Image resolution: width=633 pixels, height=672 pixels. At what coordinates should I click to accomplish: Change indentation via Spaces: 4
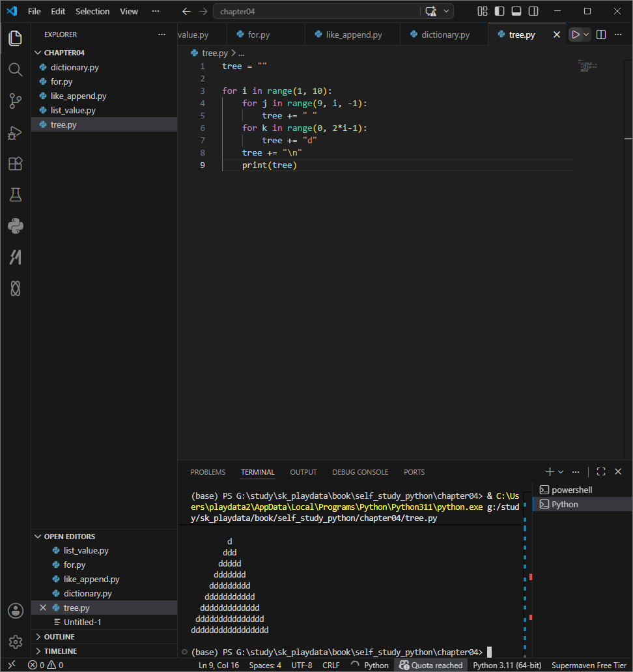pos(265,665)
